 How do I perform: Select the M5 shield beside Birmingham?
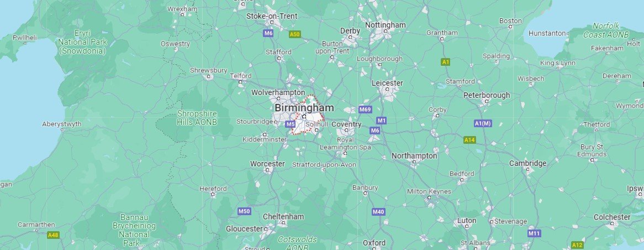point(291,124)
